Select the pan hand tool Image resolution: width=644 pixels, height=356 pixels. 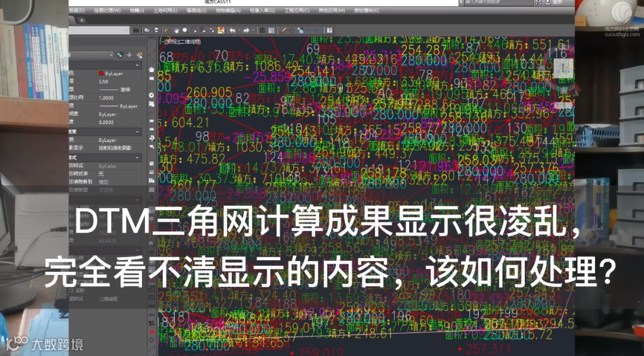(176, 30)
